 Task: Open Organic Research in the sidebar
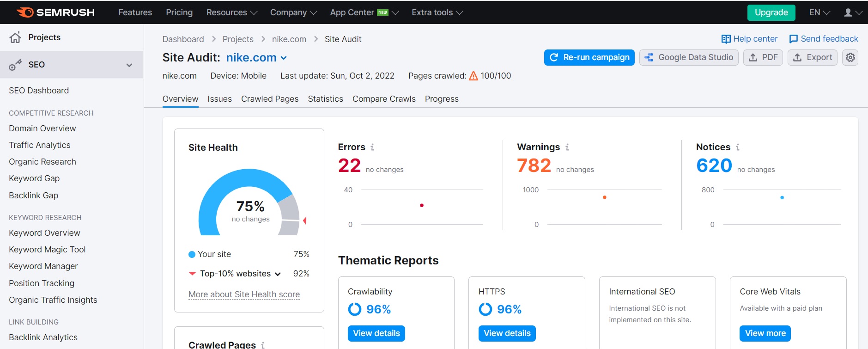click(x=42, y=162)
